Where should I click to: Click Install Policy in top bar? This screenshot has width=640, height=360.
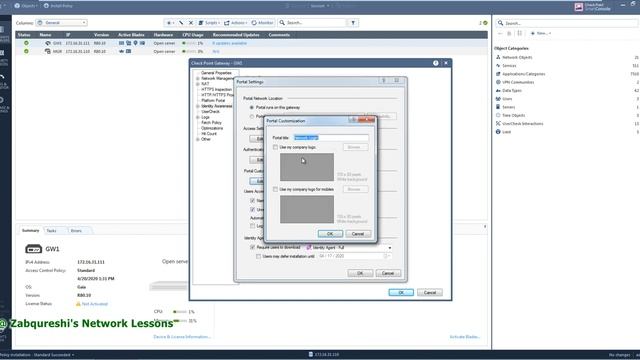click(58, 6)
